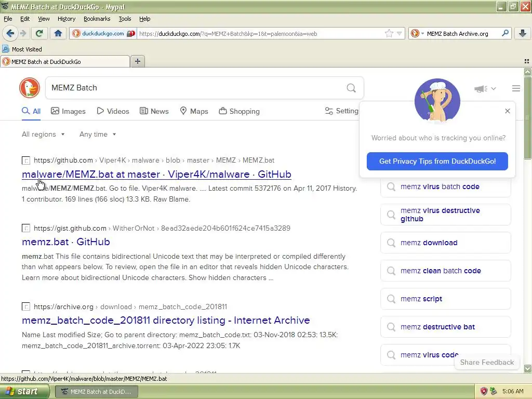532x399 pixels.
Task: Search related: memz download
Action: (x=445, y=243)
